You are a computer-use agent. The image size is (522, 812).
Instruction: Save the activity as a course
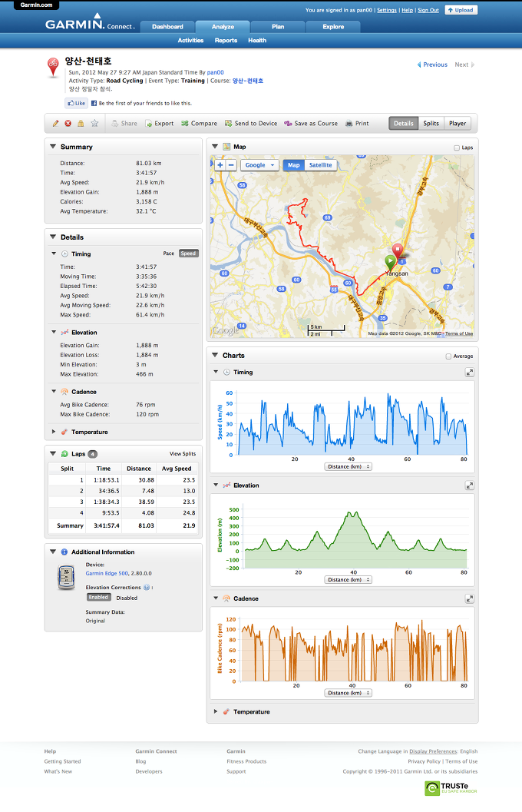[311, 123]
